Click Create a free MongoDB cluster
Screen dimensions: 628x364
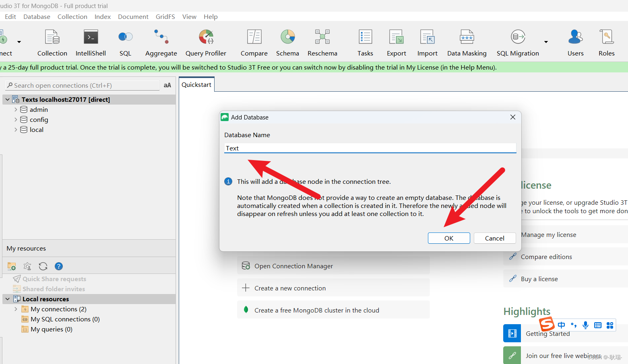(x=333, y=310)
